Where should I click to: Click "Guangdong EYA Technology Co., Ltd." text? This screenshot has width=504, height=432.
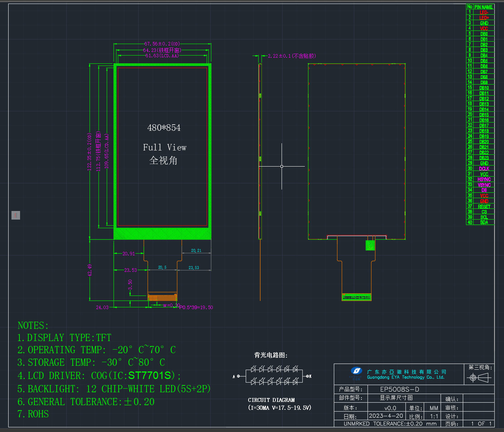click(405, 377)
